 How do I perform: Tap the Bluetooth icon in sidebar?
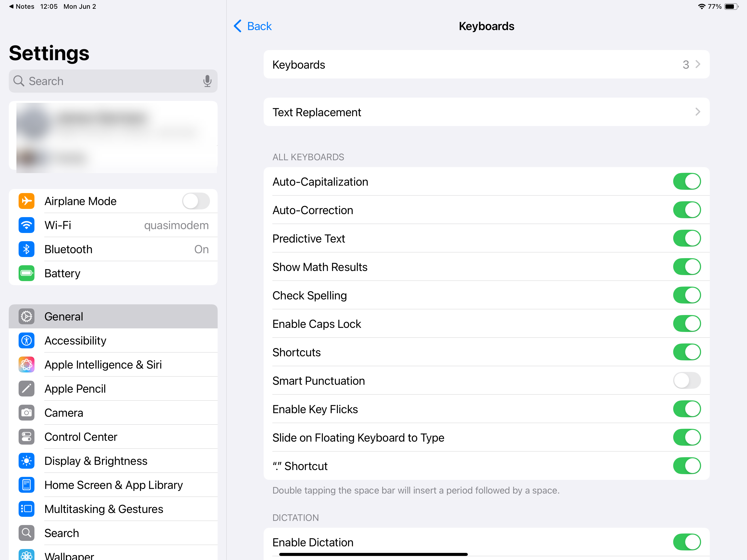(26, 249)
